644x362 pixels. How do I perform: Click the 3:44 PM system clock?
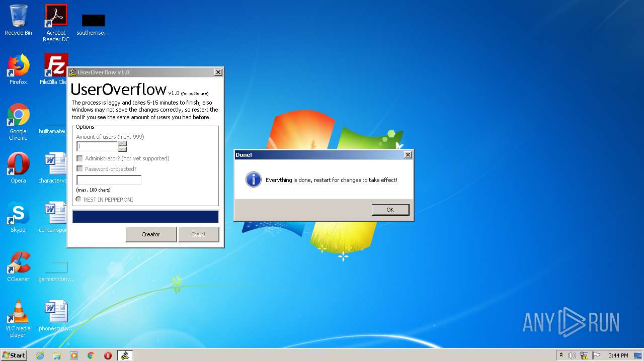tap(618, 355)
